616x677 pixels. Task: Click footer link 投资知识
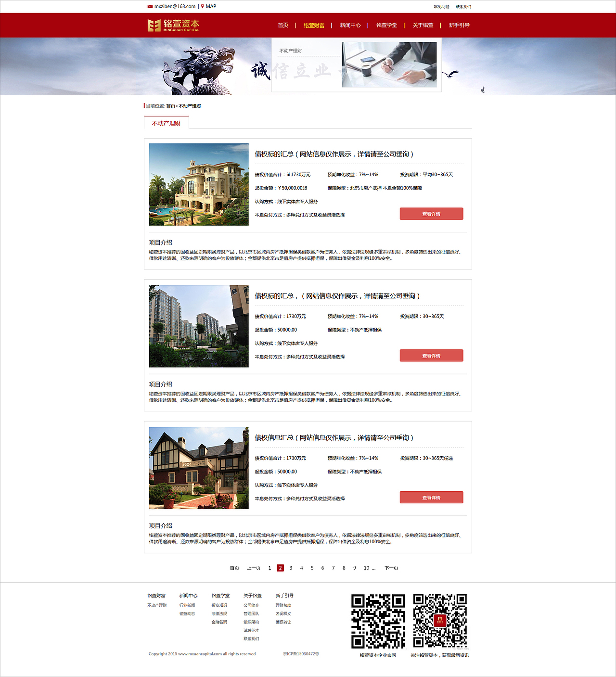tap(219, 605)
